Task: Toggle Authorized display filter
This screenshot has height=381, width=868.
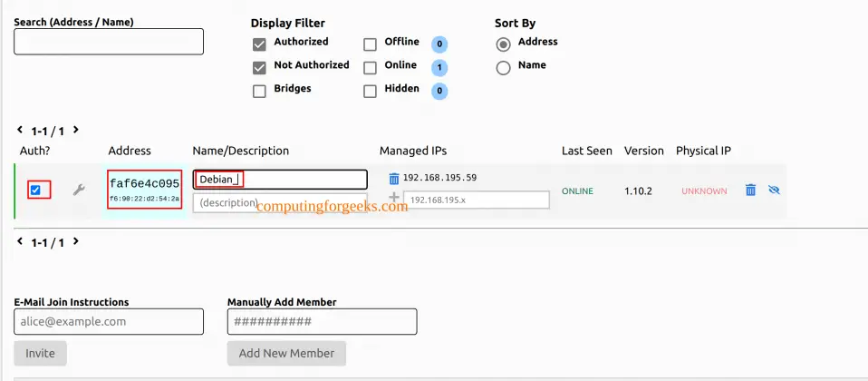Action: (259, 44)
